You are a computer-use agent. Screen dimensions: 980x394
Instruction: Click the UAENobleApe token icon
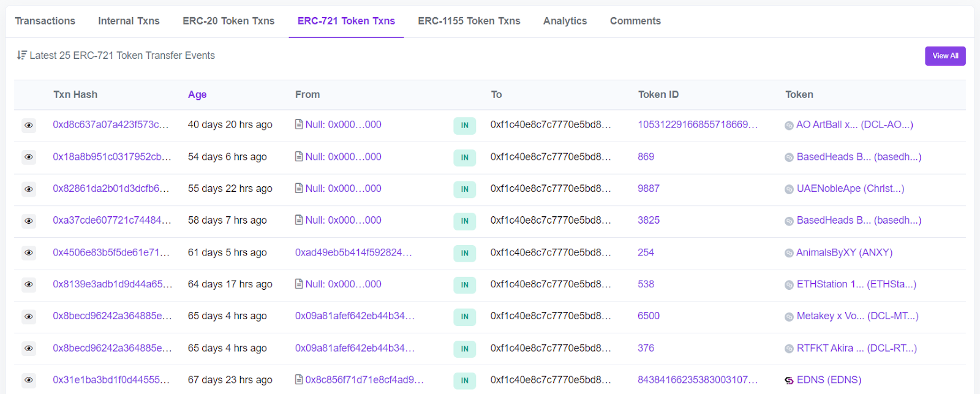point(789,189)
